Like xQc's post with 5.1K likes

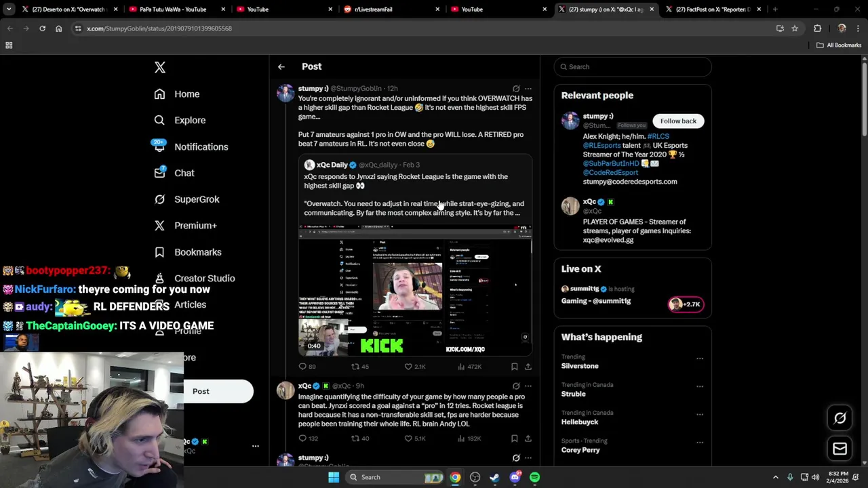click(x=415, y=439)
